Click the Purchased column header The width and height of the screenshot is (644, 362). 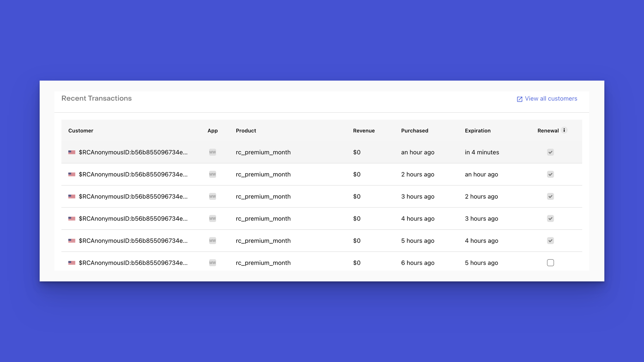point(415,131)
